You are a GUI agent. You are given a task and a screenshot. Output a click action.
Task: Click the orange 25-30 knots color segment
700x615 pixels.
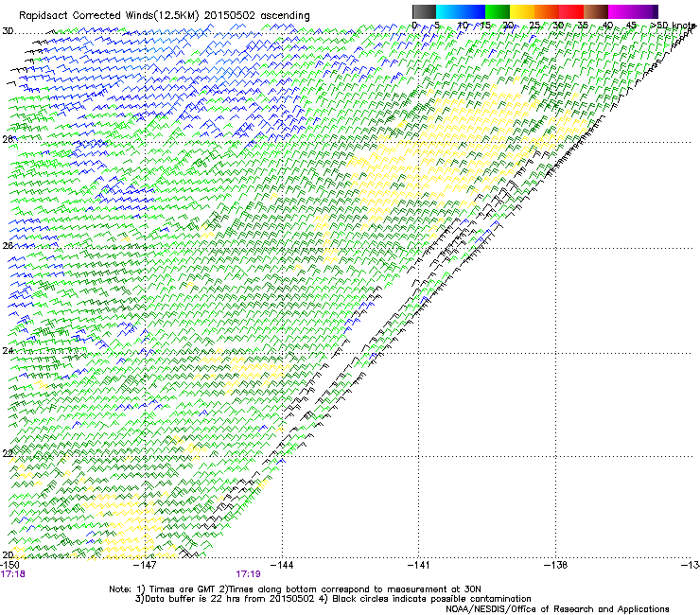pos(547,11)
